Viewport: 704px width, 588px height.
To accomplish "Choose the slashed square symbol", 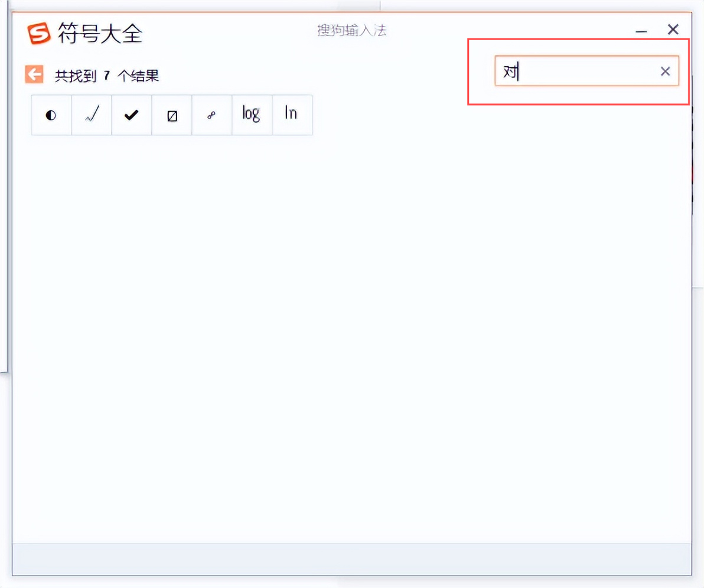I will [x=172, y=115].
